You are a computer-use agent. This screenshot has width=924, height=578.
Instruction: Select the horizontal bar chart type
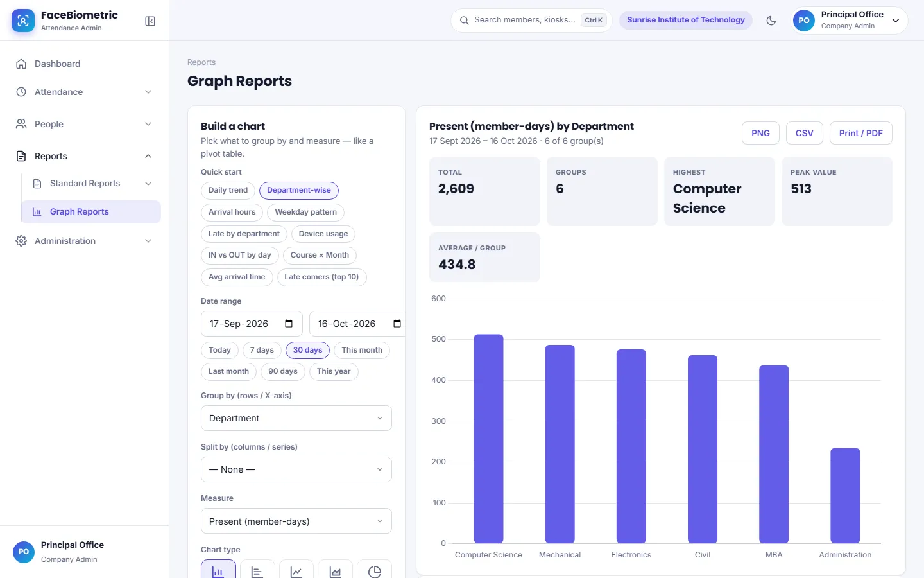click(x=257, y=570)
